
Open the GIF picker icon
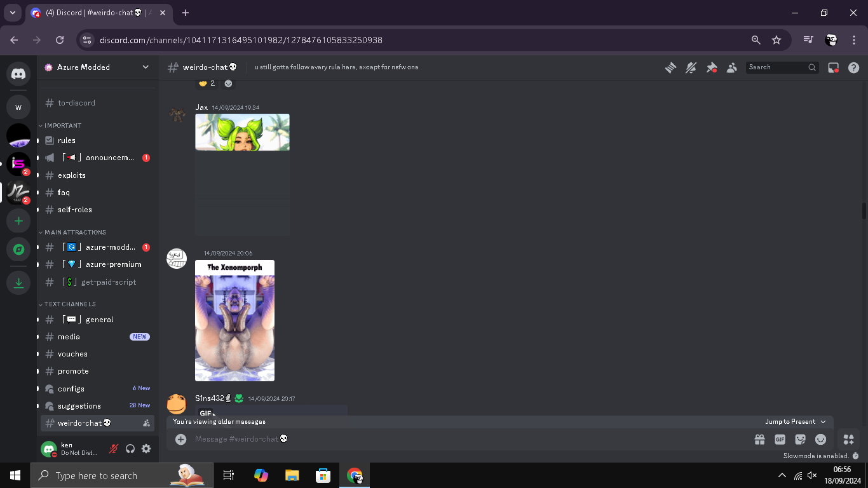pos(780,439)
